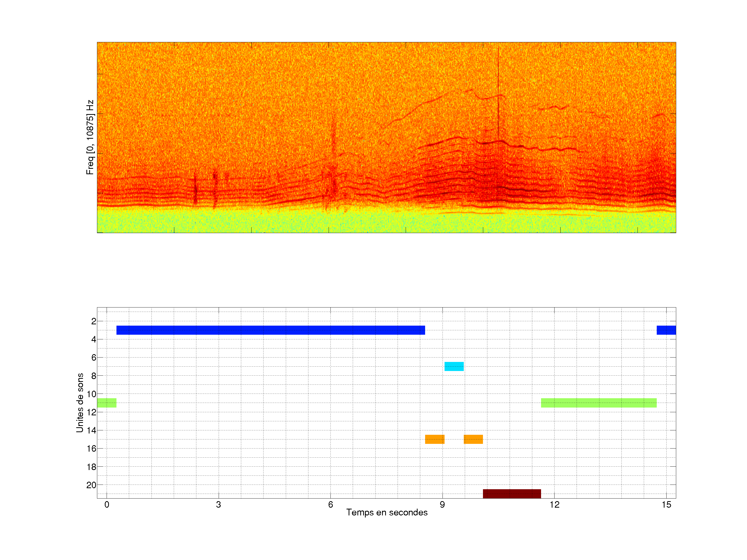Click the 'Temps en secondes' axis label
This screenshot has width=747, height=560.
[387, 512]
